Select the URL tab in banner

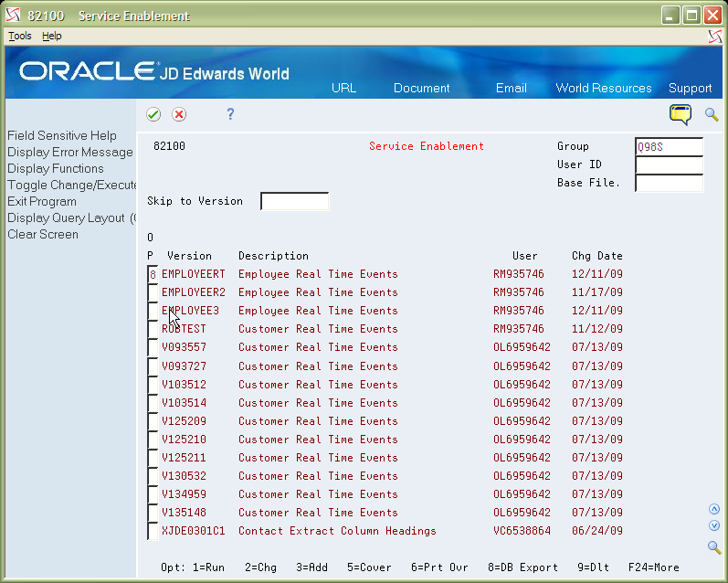coord(343,88)
